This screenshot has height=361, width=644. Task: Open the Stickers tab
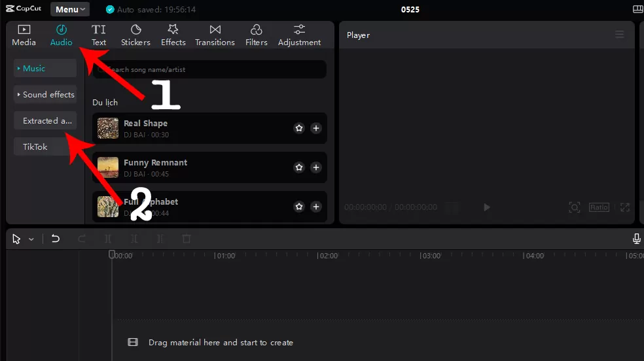(135, 35)
